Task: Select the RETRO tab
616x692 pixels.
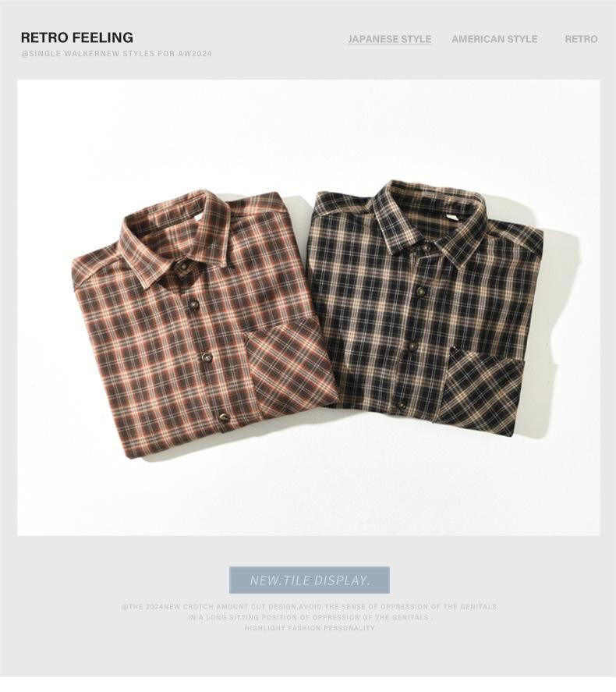Action: tap(581, 39)
